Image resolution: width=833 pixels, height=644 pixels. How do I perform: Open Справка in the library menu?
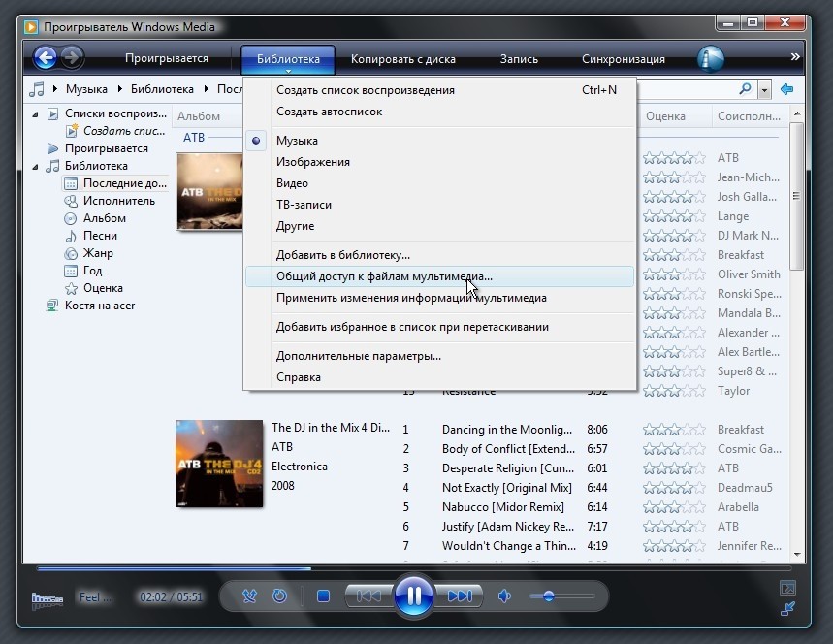440,377
